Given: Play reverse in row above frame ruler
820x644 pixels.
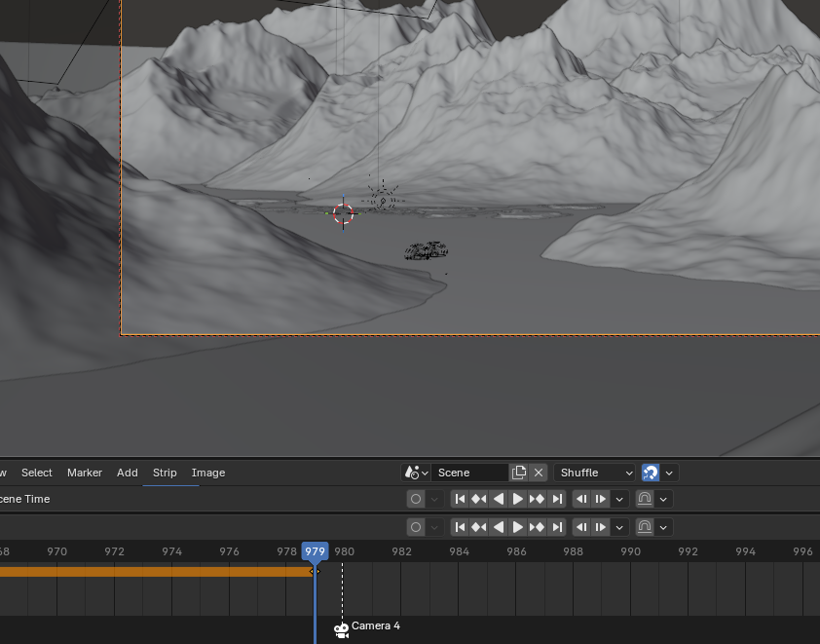Looking at the screenshot, I should click(499, 527).
